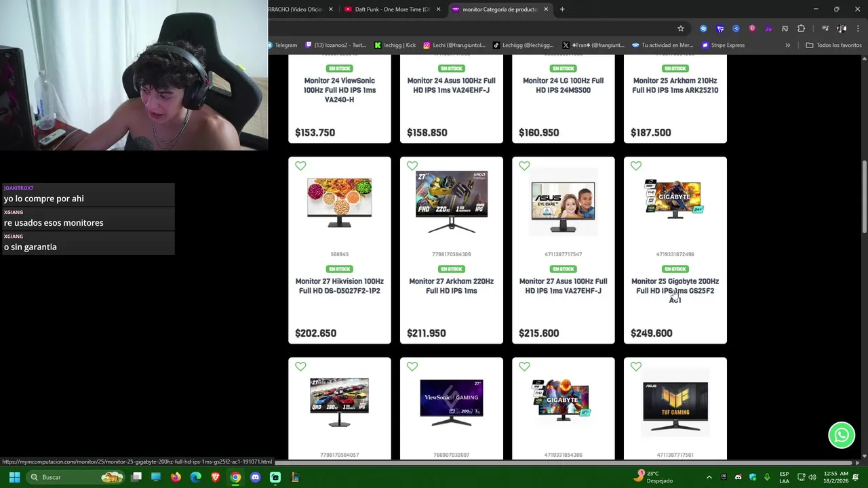Launch Microsoft Edge from the taskbar
The width and height of the screenshot is (868, 488).
click(x=195, y=477)
